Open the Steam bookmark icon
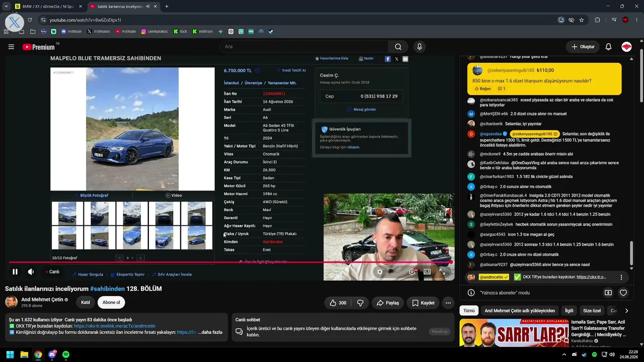The width and height of the screenshot is (644, 362). coord(271,32)
